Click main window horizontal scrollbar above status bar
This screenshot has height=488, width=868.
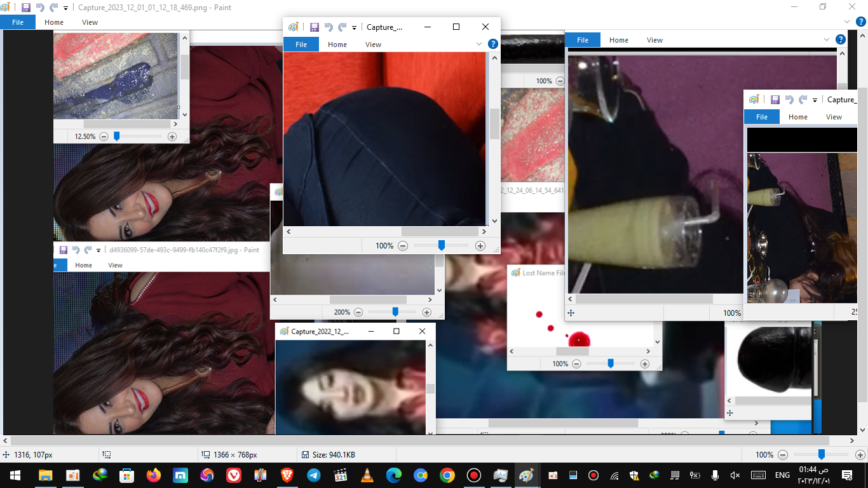click(x=419, y=440)
